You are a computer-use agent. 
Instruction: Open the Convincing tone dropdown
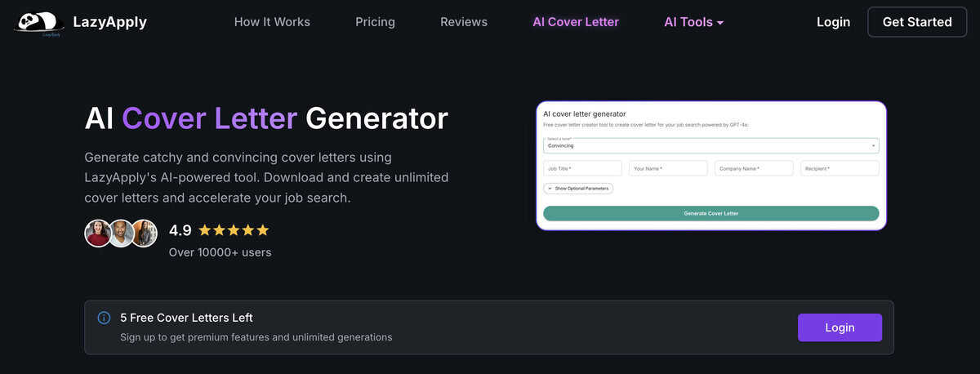tap(710, 145)
